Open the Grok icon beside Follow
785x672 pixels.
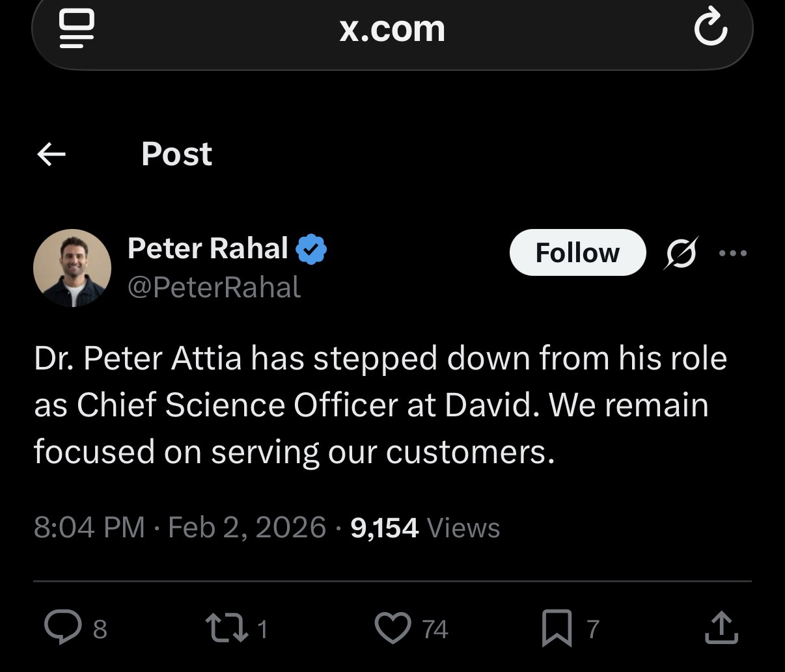682,252
